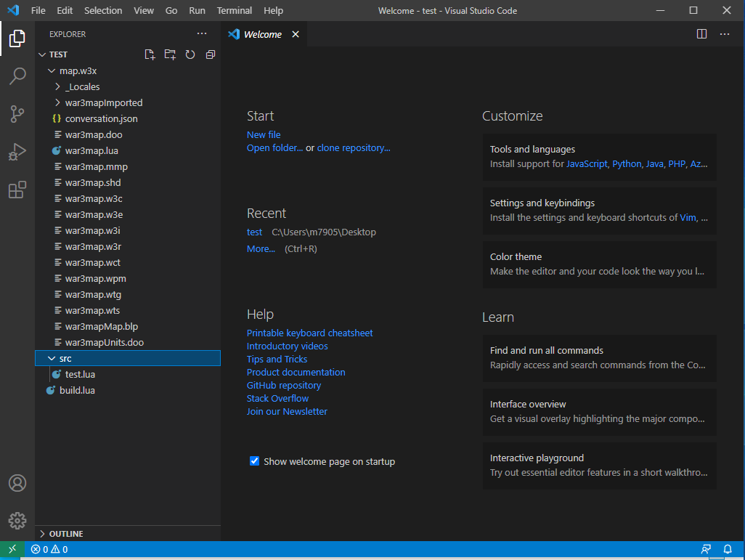
Task: Expand the _Locales folder
Action: pyautogui.click(x=82, y=87)
